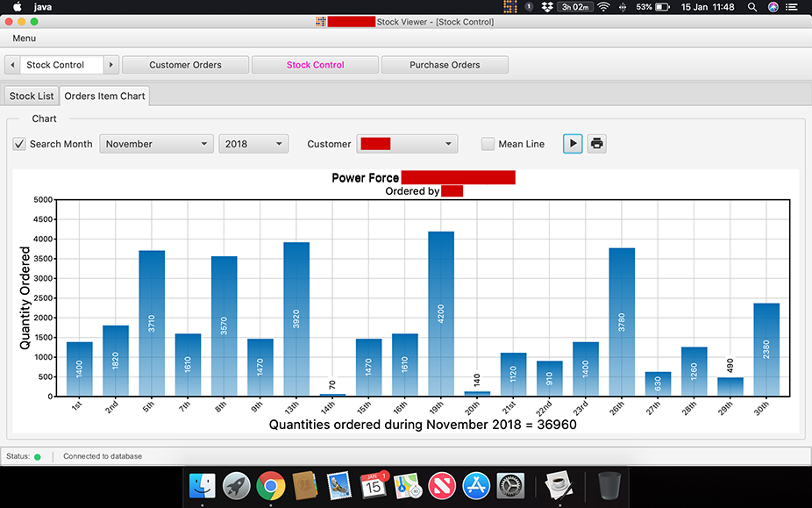Click the 'Power Force' chart title
812x508 pixels.
click(x=365, y=178)
